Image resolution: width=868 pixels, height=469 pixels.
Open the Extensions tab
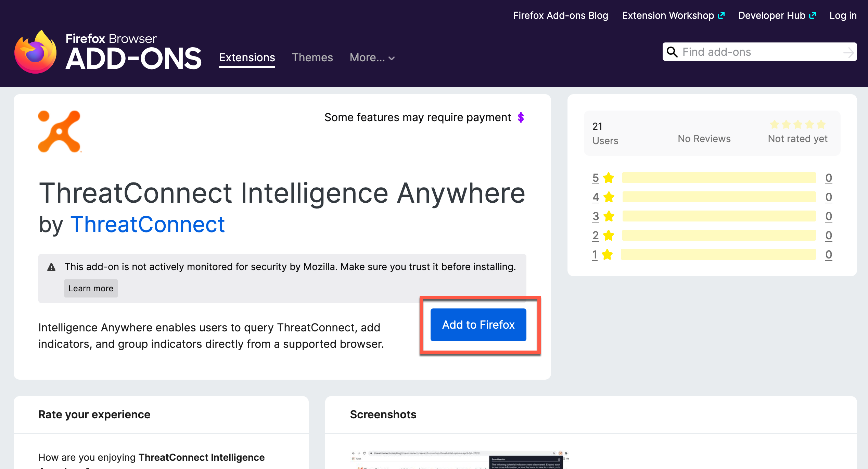(247, 58)
